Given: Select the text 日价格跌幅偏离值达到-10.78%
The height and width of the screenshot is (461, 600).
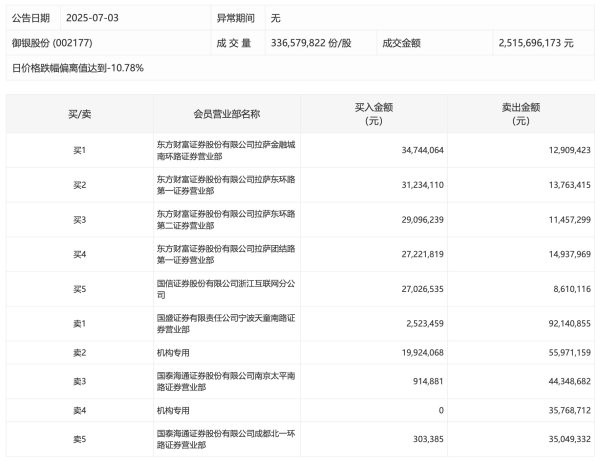Looking at the screenshot, I should click(78, 68).
